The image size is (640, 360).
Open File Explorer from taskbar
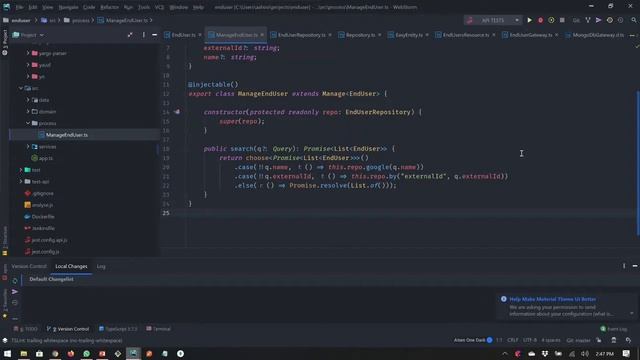pos(24,353)
